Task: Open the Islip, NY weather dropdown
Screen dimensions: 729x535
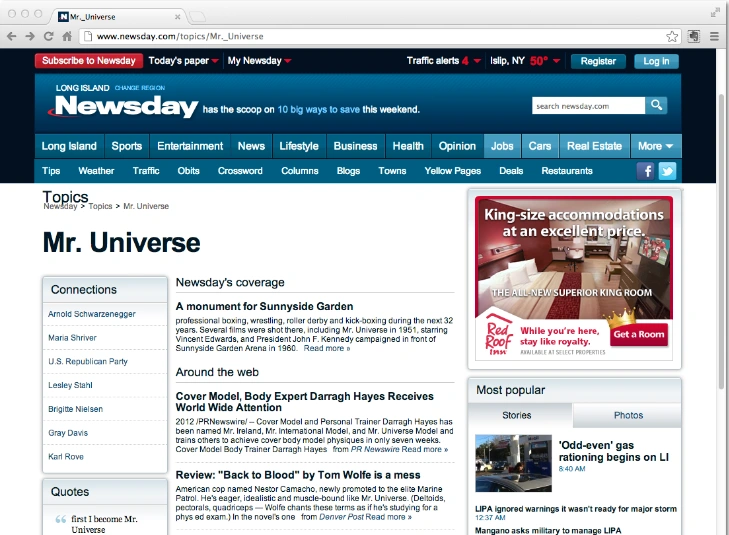Action: 525,60
